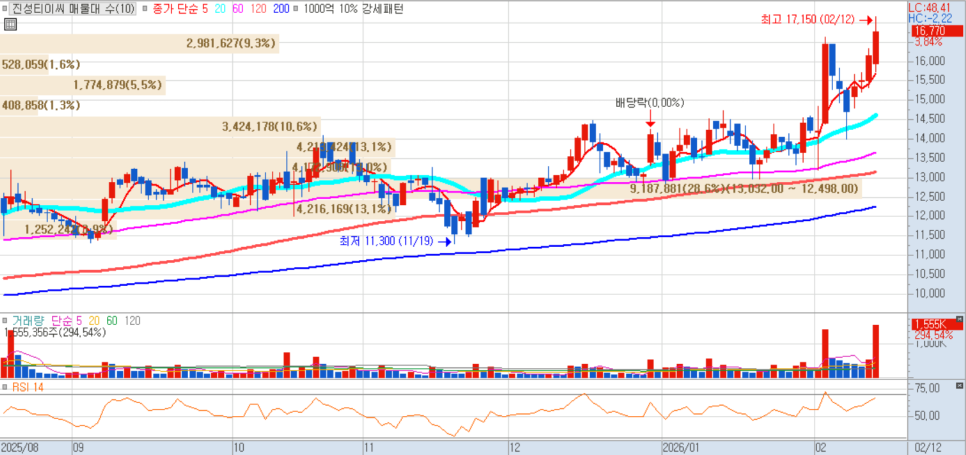Pick the volume 120-day average legend number
The height and width of the screenshot is (455, 966).
(x=132, y=321)
